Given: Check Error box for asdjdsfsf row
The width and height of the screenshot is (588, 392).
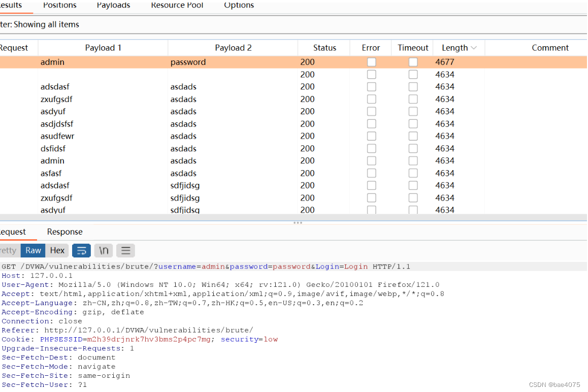Looking at the screenshot, I should (371, 124).
